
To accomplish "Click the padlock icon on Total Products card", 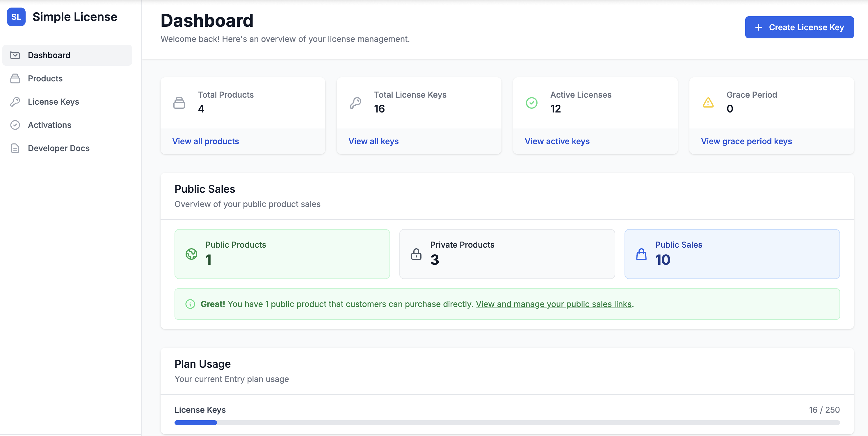I will click(x=179, y=103).
